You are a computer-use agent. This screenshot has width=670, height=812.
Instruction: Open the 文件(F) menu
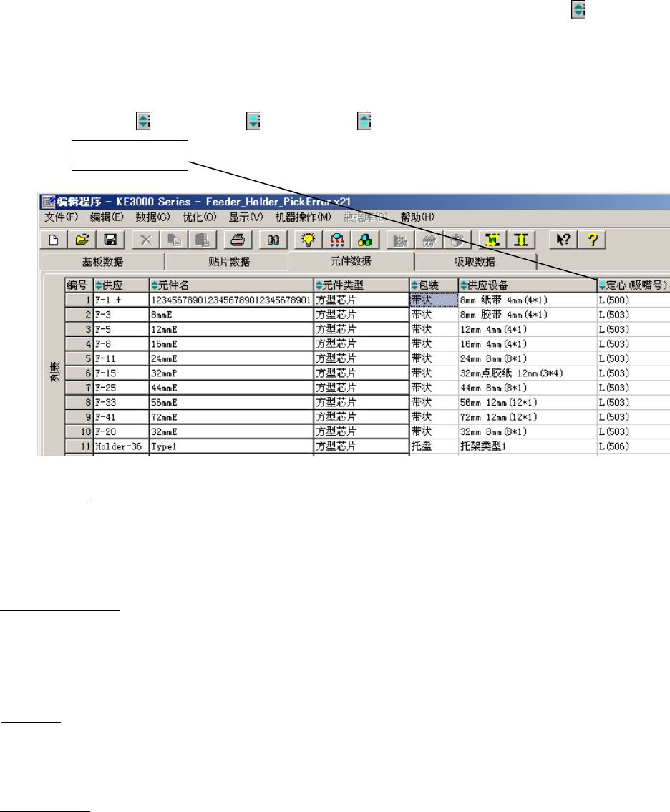click(x=61, y=217)
